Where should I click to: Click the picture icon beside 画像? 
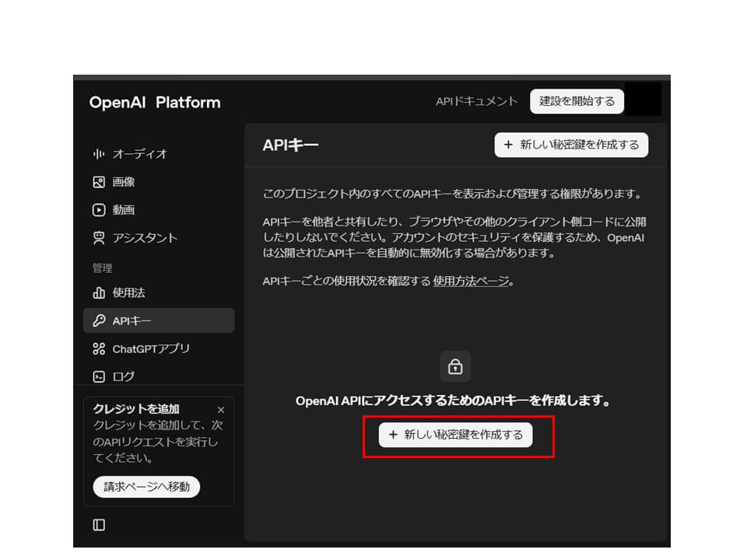point(99,182)
